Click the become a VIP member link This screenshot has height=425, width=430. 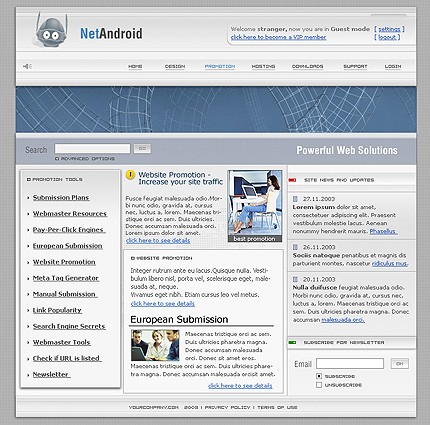[278, 37]
